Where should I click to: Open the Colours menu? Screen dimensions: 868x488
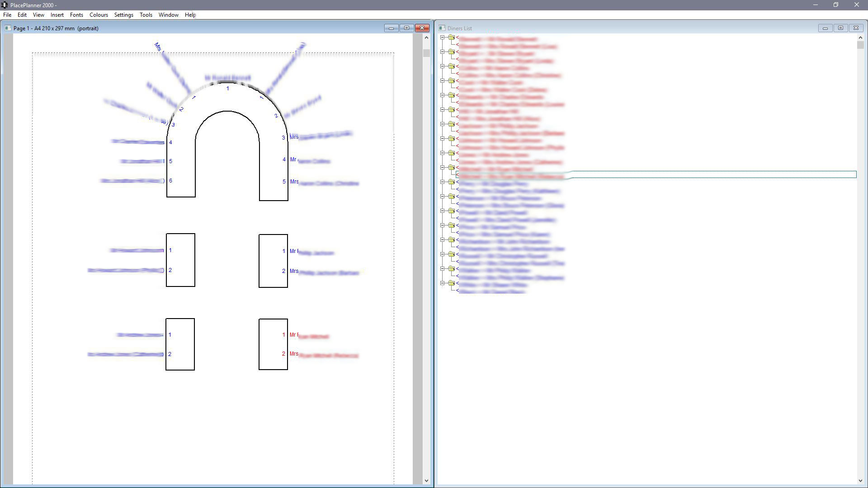tap(99, 15)
